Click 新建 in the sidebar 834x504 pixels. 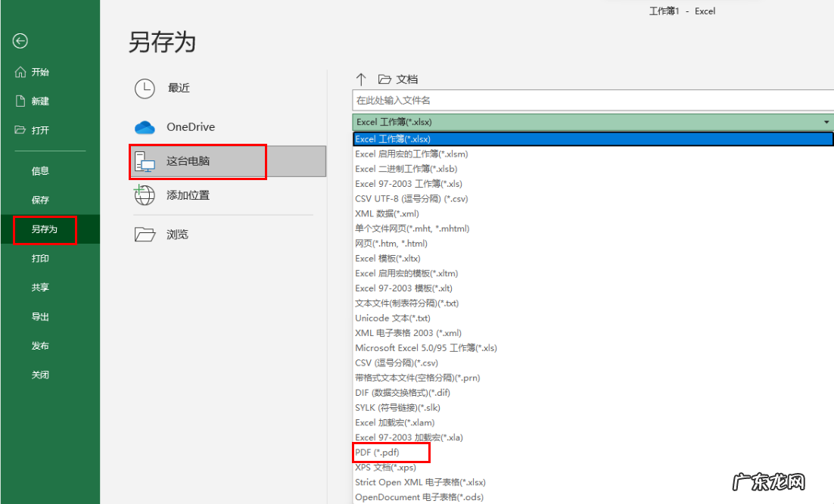tap(40, 101)
